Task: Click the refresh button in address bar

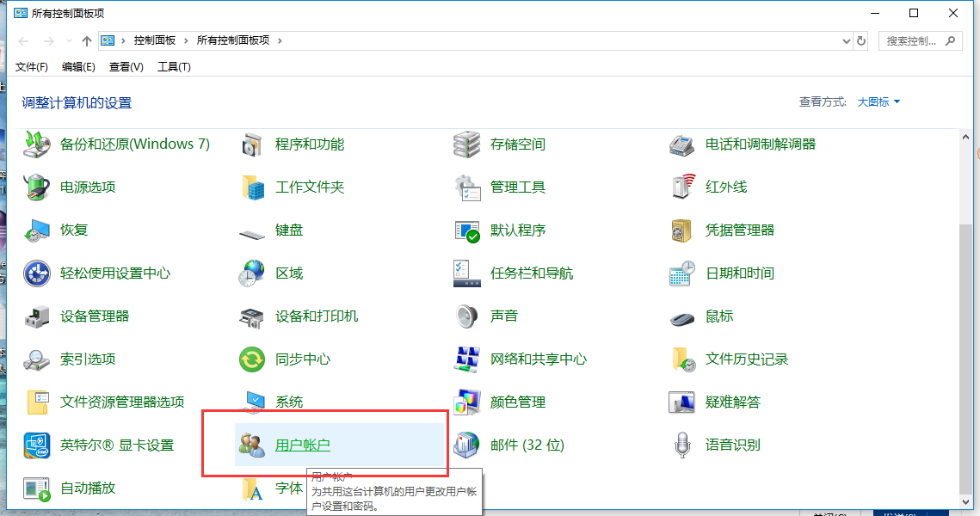Action: [x=861, y=40]
